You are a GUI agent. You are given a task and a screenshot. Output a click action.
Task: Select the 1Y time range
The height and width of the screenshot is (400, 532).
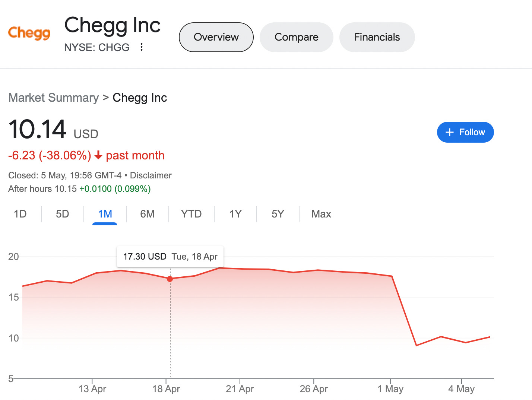click(235, 214)
